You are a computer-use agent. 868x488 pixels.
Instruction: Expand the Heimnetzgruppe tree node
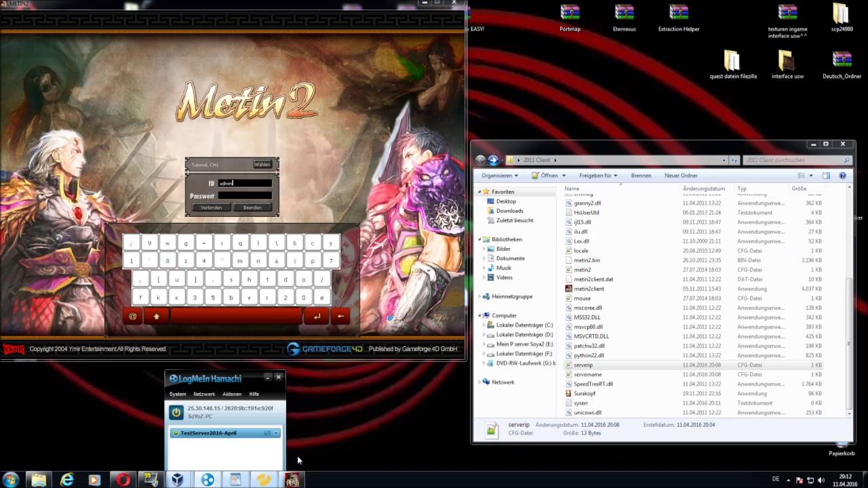(479, 296)
